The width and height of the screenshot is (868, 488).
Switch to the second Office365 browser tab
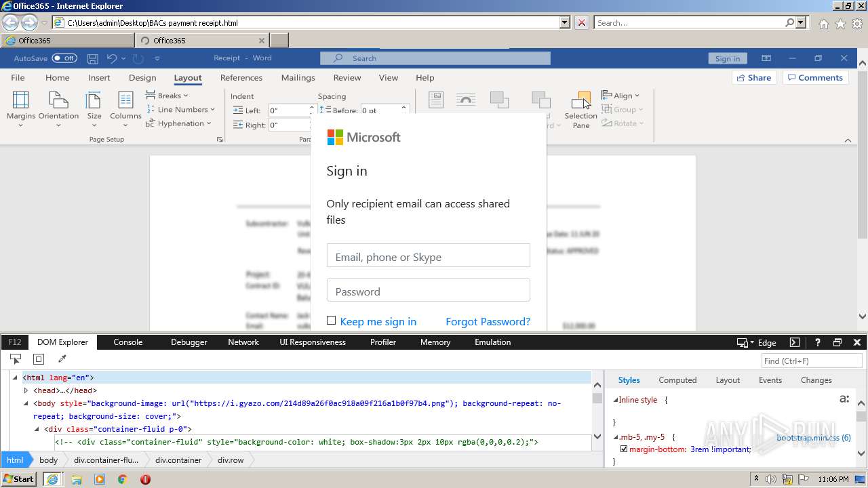click(x=202, y=41)
